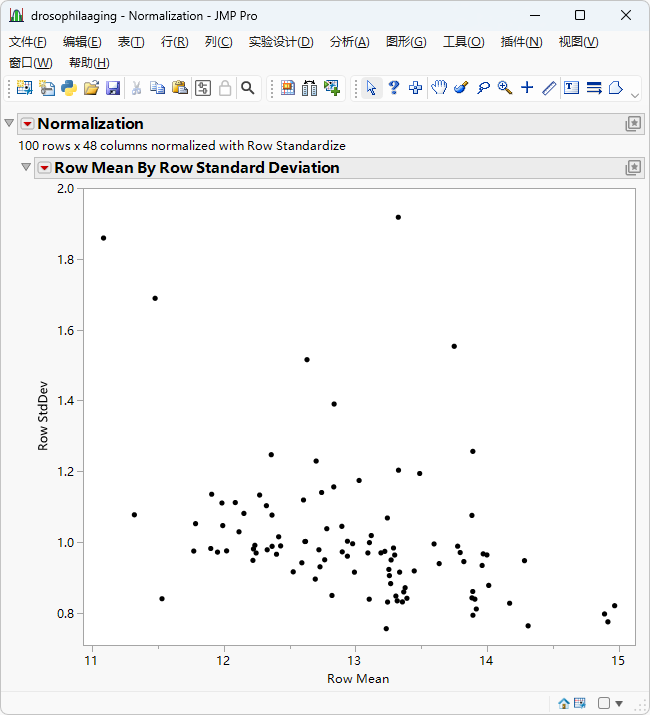Click the Home window icon in status bar
The image size is (650, 715).
(x=564, y=704)
